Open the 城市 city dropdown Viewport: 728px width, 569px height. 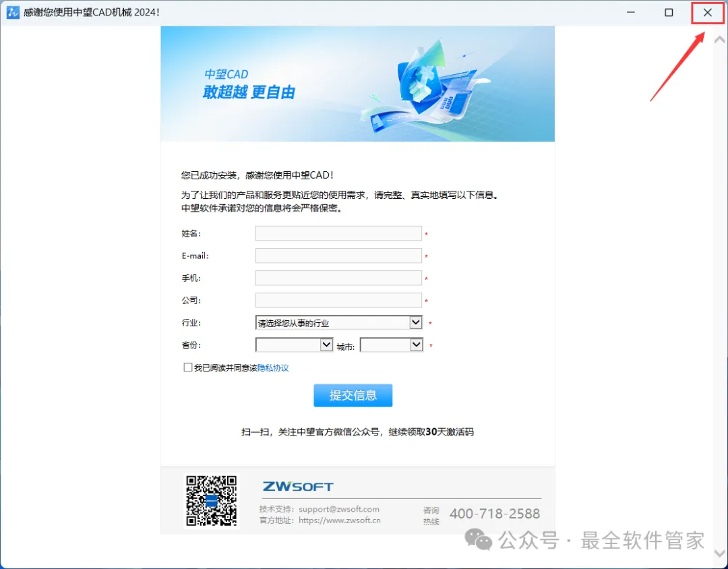click(392, 345)
